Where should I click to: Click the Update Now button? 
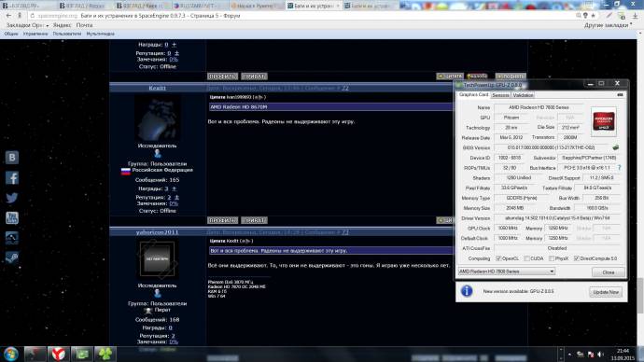[x=606, y=292]
